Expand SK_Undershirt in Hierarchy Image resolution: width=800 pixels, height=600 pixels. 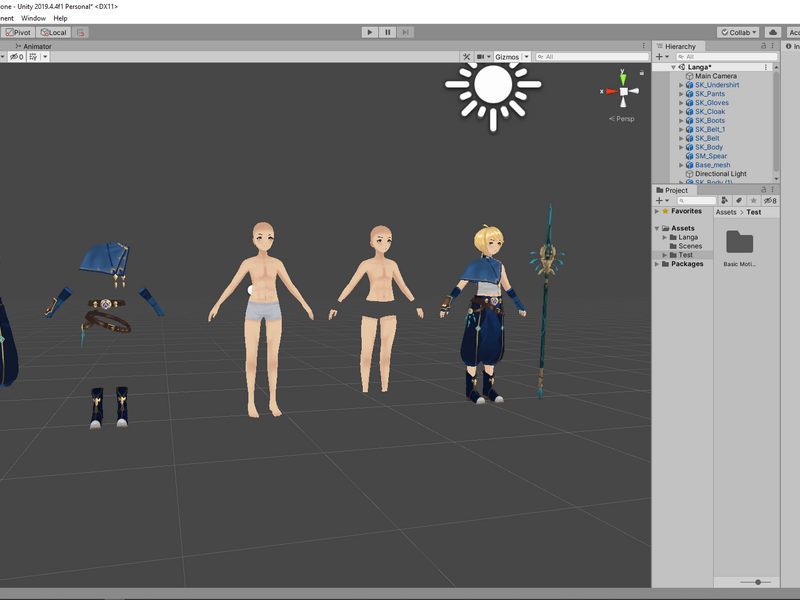click(x=681, y=85)
